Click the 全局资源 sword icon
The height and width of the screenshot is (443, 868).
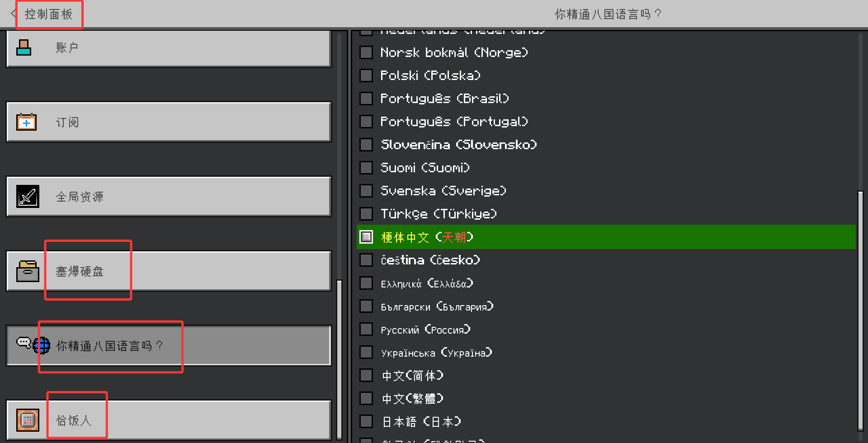28,197
